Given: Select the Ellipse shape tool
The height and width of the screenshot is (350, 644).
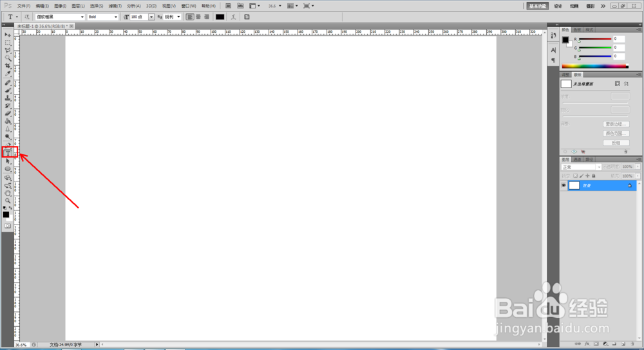Looking at the screenshot, I should (7, 169).
